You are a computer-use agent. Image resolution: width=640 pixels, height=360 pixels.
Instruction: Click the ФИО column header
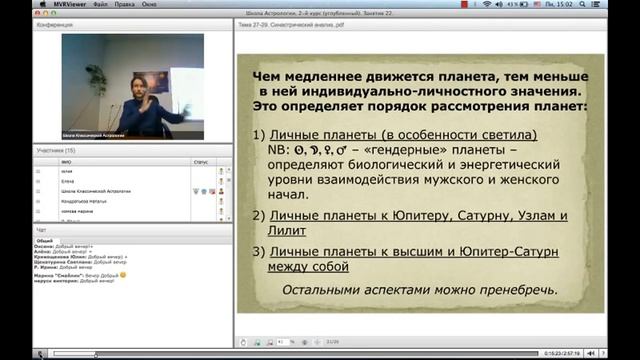(x=66, y=162)
